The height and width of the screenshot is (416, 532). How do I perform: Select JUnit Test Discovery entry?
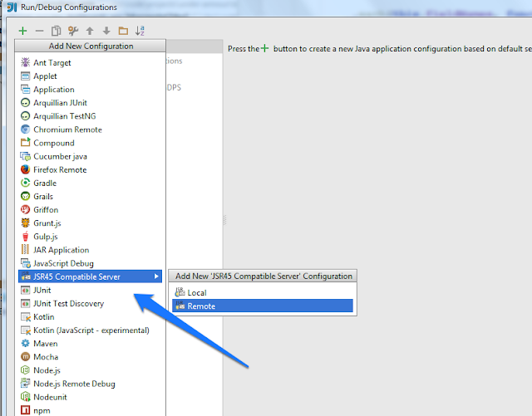point(90,303)
